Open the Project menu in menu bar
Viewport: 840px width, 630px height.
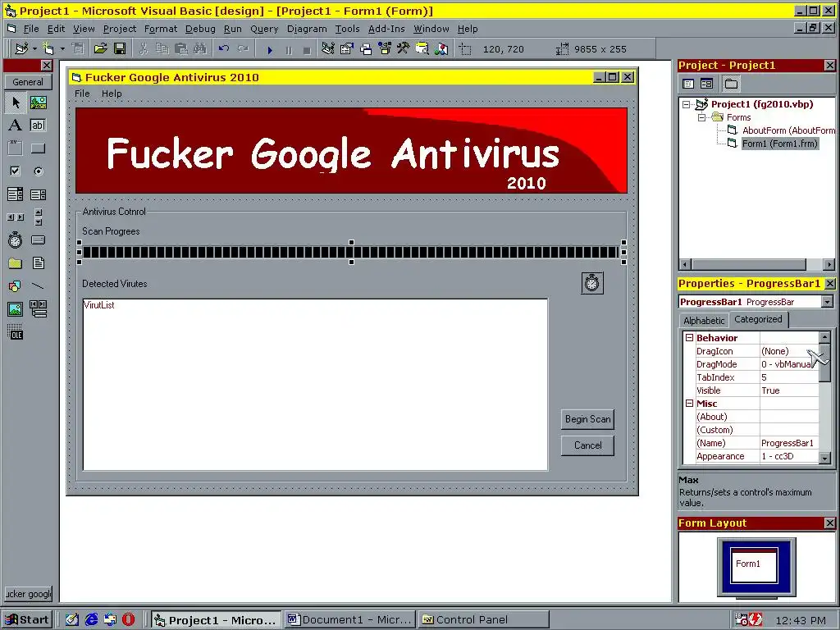tap(120, 29)
